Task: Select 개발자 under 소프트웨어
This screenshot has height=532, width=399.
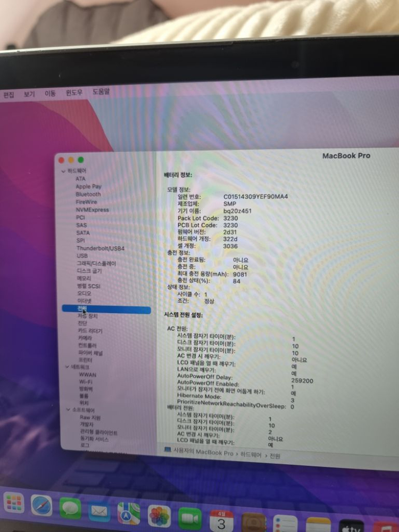Action: (x=87, y=424)
